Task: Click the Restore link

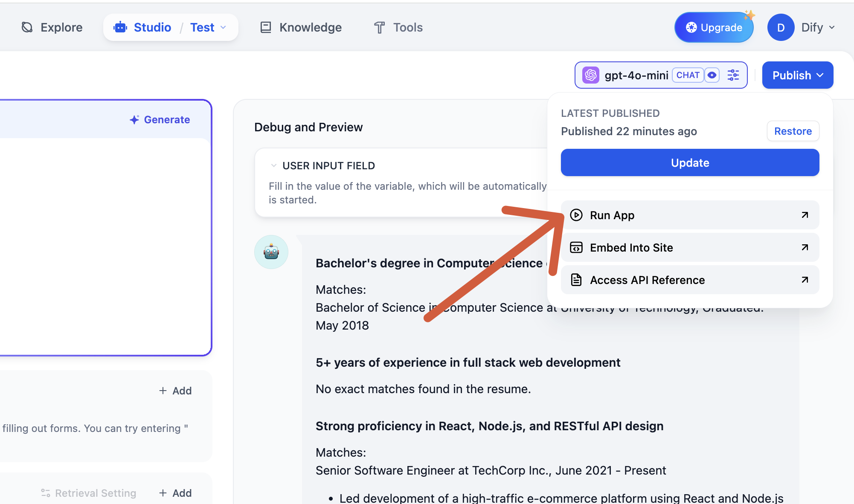Action: pos(793,131)
